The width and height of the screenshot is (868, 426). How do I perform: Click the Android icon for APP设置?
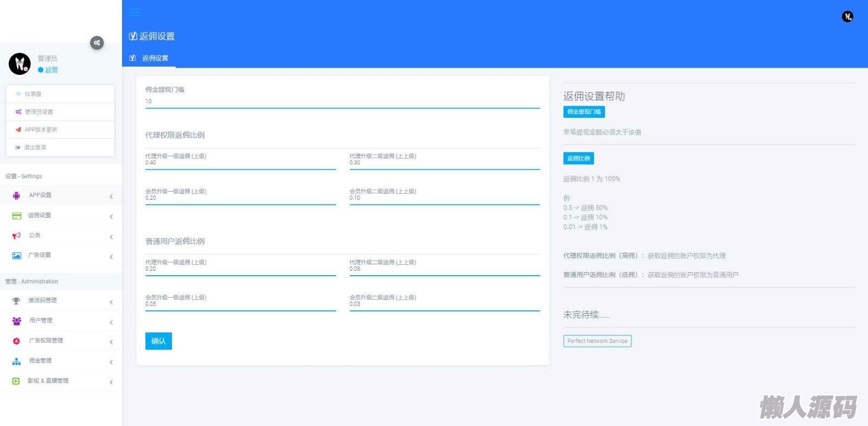(x=16, y=195)
